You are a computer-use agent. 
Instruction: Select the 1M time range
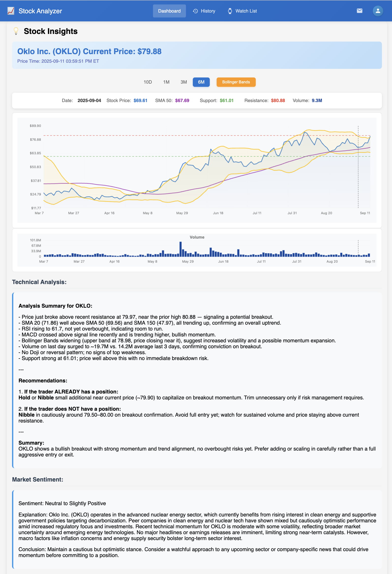click(166, 82)
